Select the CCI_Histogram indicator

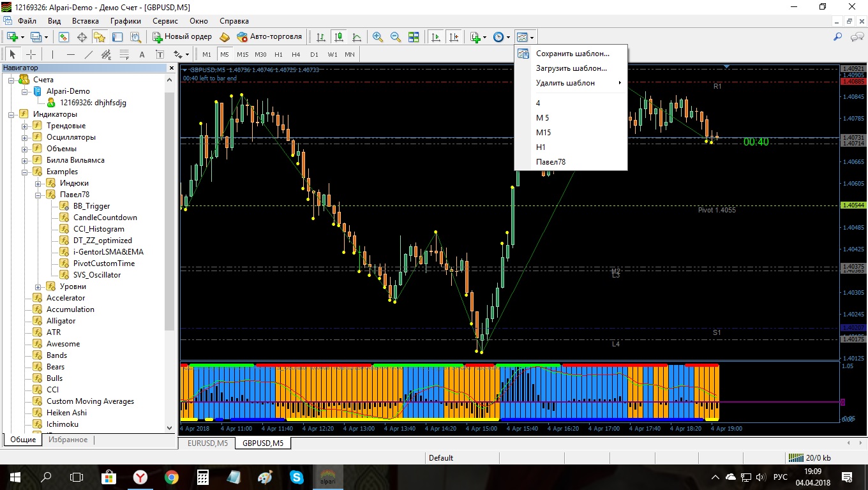99,229
